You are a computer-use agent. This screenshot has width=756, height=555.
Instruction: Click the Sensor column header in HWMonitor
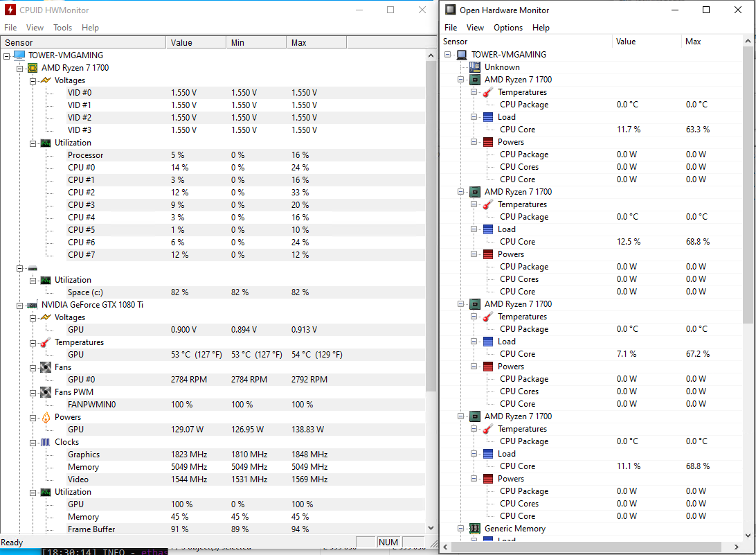tap(83, 42)
